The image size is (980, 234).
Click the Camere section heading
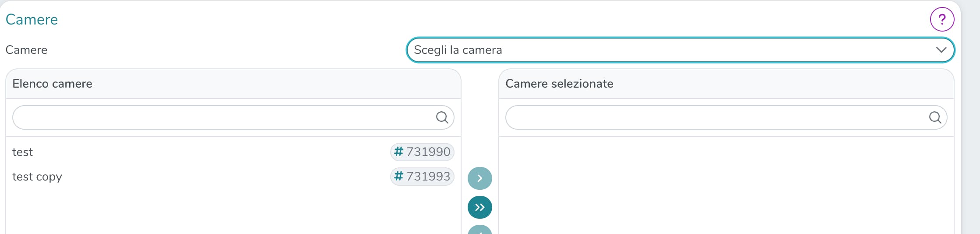(x=32, y=20)
